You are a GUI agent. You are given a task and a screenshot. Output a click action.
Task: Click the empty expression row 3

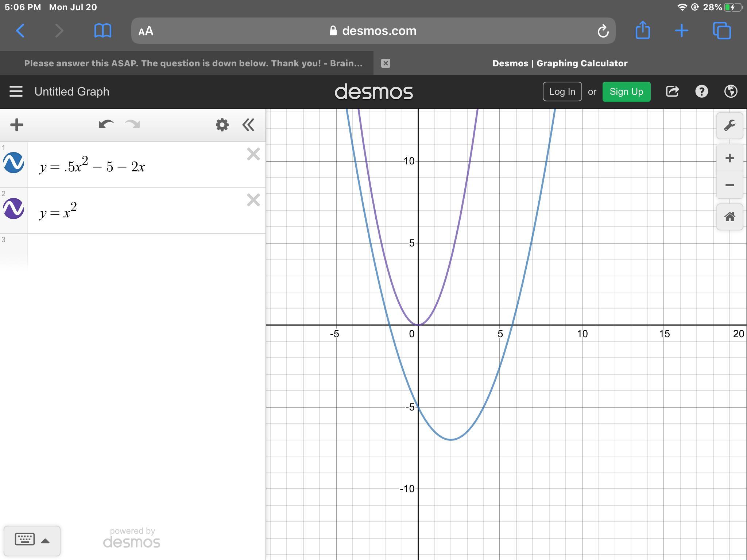[146, 252]
